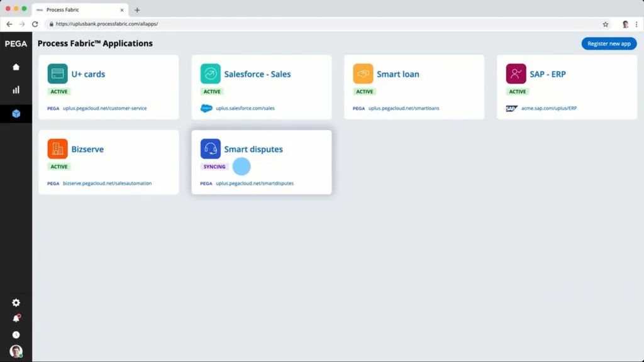Screen dimensions: 644x362
Task: Click the user avatar at sidebar bottom
Action: (16, 351)
